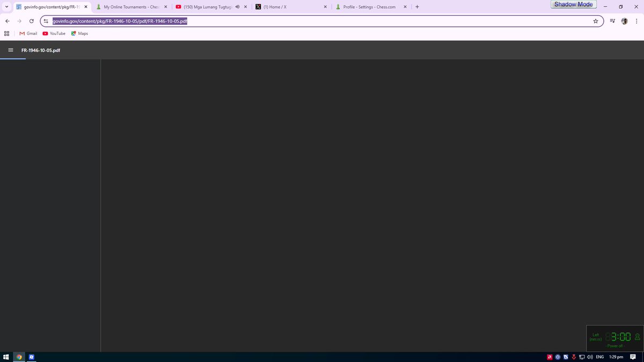Screen dimensions: 644x362
Task: Close the govinfo.gov tab
Action: point(86,7)
